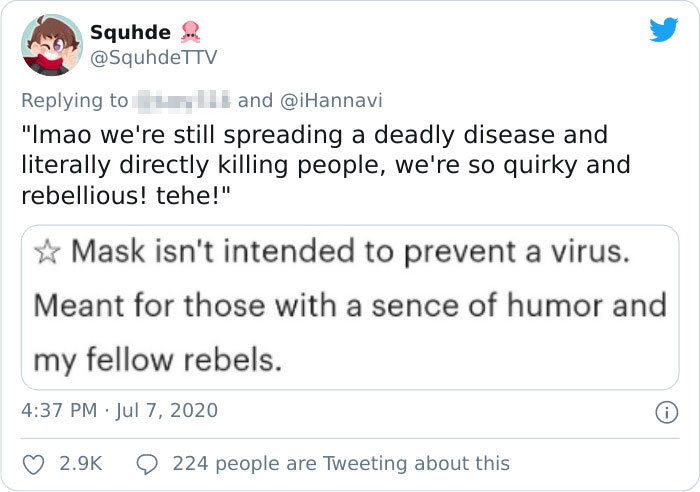Click the 2.9K likes count
The width and height of the screenshot is (700, 492).
pyautogui.click(x=81, y=464)
